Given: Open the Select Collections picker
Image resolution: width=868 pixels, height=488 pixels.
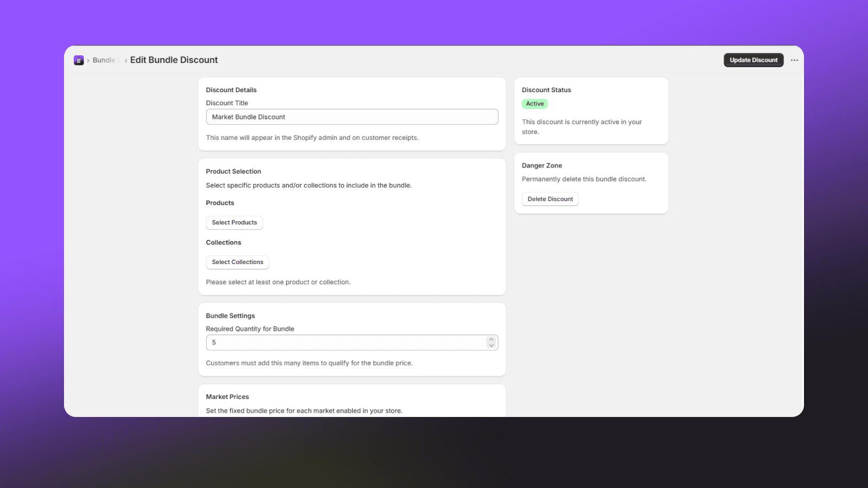Looking at the screenshot, I should [x=238, y=262].
